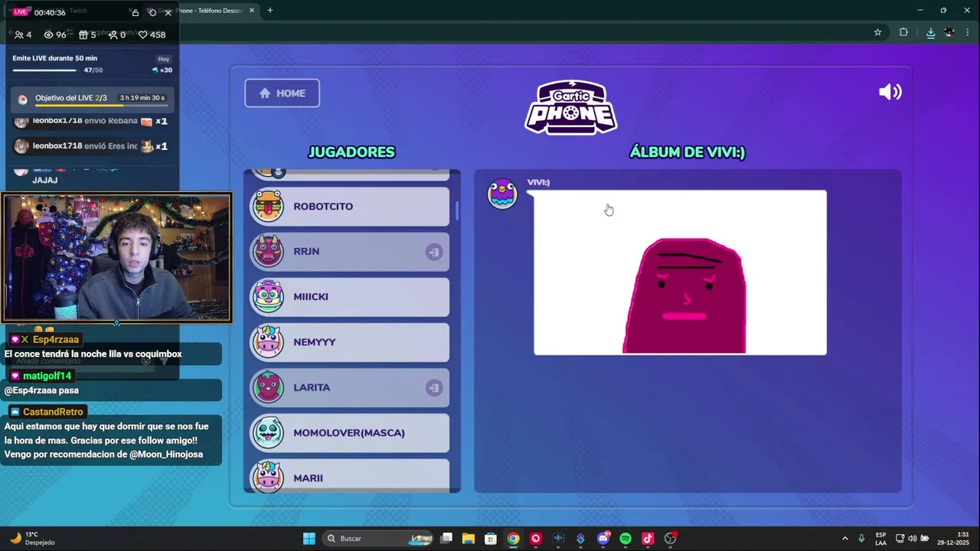Click the exit icon on LARITA's row
Image resolution: width=980 pixels, height=551 pixels.
coord(434,387)
